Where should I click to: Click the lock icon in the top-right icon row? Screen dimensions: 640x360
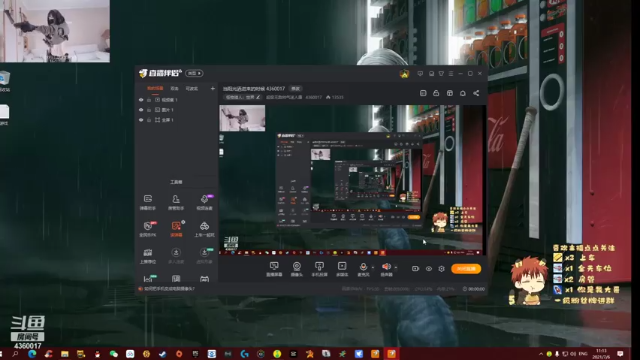point(436,93)
